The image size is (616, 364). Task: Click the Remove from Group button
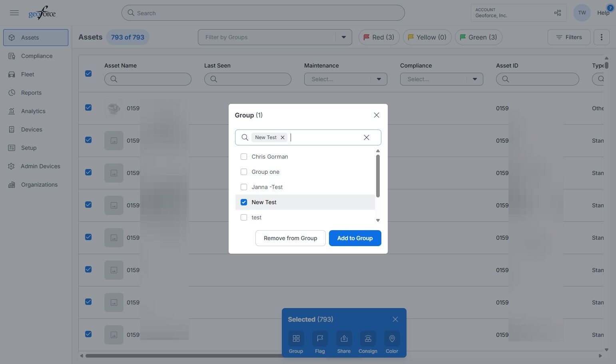[x=291, y=238]
